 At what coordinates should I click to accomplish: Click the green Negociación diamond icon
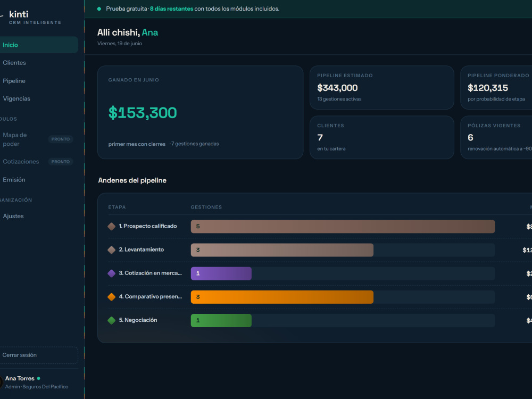click(111, 320)
